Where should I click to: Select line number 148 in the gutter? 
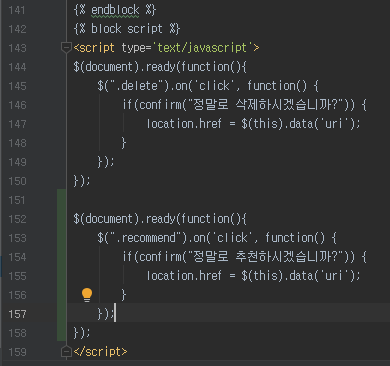click(x=17, y=143)
